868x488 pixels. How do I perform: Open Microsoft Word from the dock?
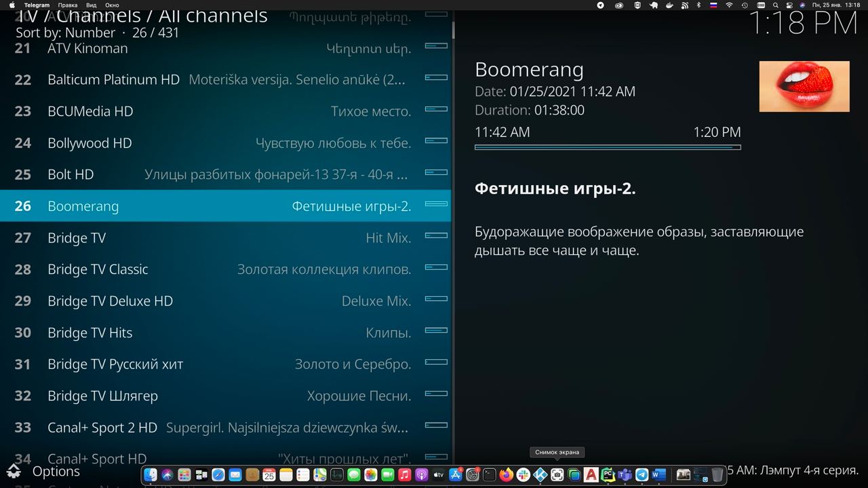(658, 475)
